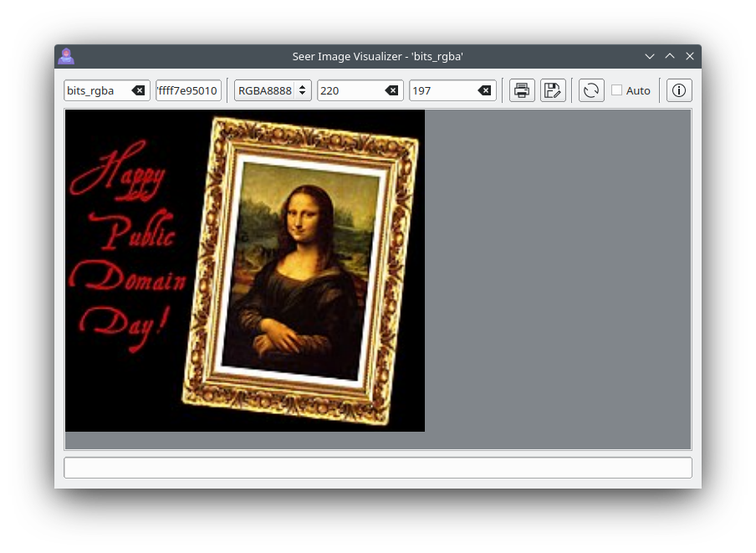Click into the height field showing 197
756x553 pixels.
click(x=443, y=90)
